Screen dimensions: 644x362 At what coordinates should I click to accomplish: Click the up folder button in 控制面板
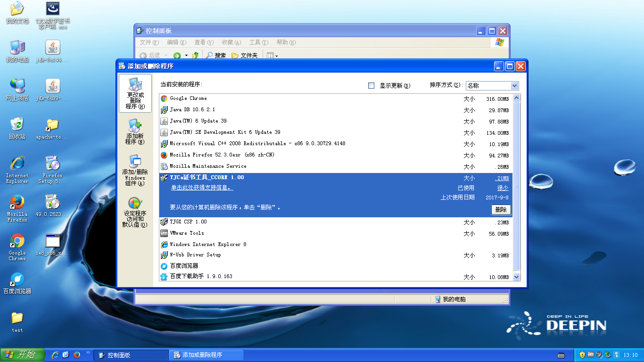click(195, 56)
